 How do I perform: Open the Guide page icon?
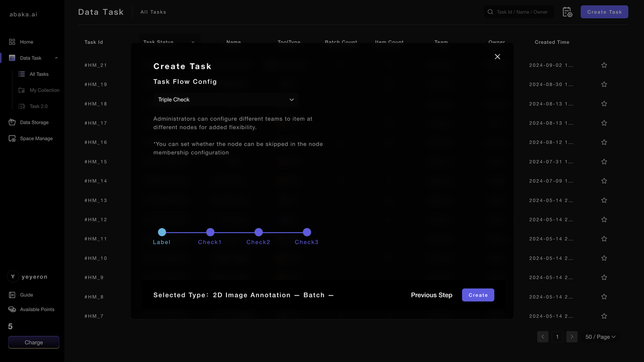tap(12, 295)
